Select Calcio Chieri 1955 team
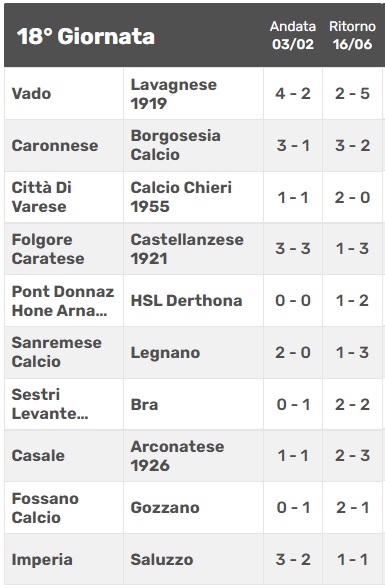The image size is (385, 588). 181,197
